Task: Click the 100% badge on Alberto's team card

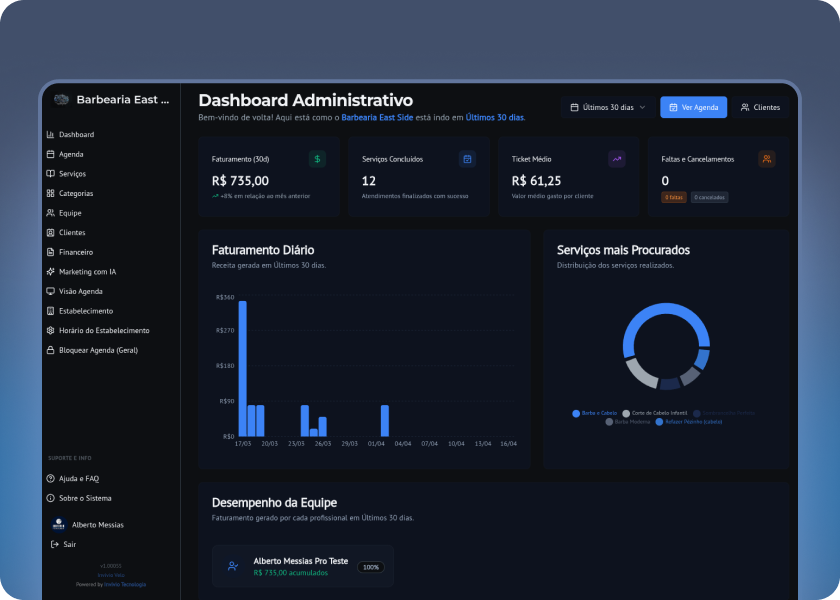Action: point(371,567)
